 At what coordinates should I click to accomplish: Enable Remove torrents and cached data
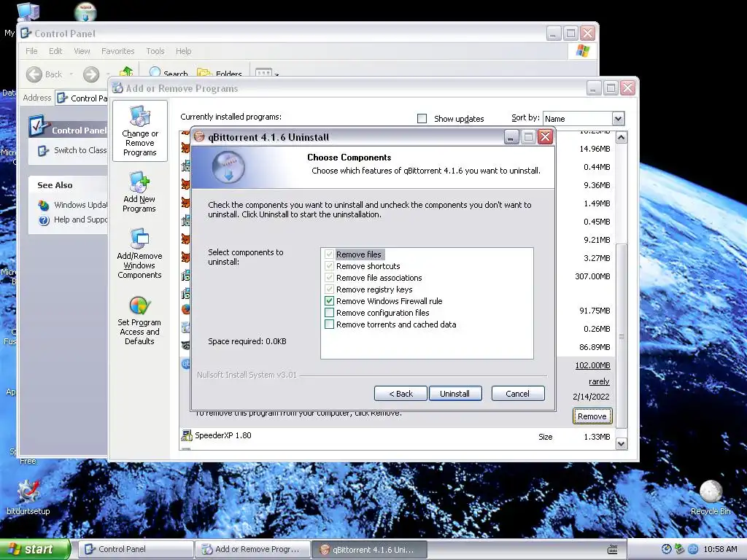pos(329,324)
